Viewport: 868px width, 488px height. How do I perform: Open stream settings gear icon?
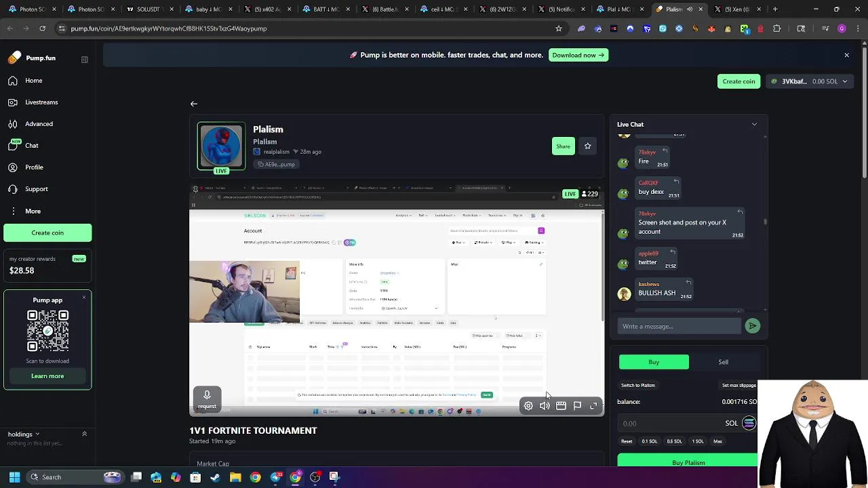point(528,406)
